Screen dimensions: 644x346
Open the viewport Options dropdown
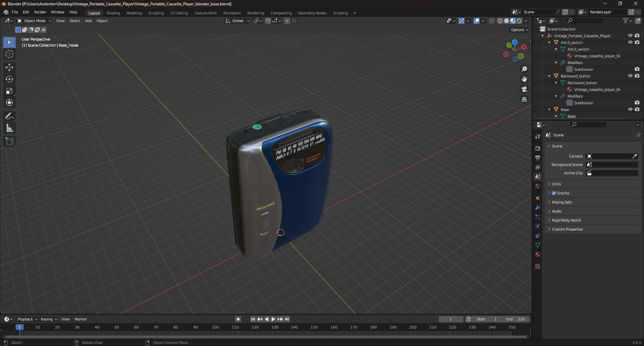coord(520,30)
